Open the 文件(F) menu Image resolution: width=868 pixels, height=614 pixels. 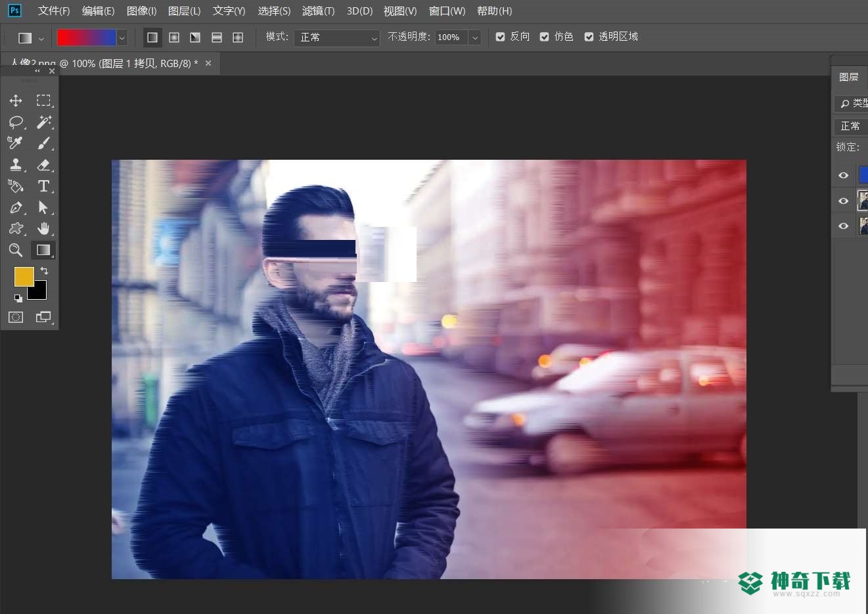(x=54, y=11)
